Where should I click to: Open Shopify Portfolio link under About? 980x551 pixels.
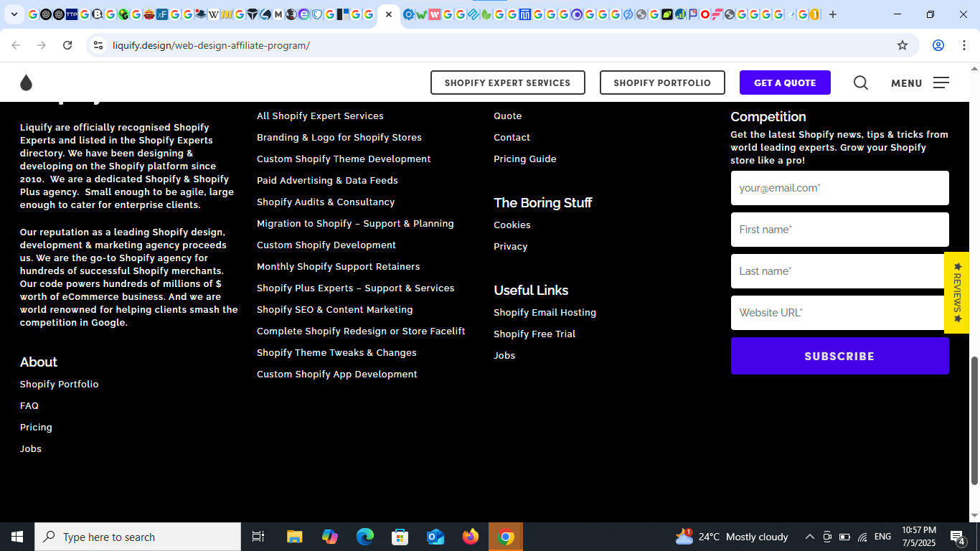60,385
